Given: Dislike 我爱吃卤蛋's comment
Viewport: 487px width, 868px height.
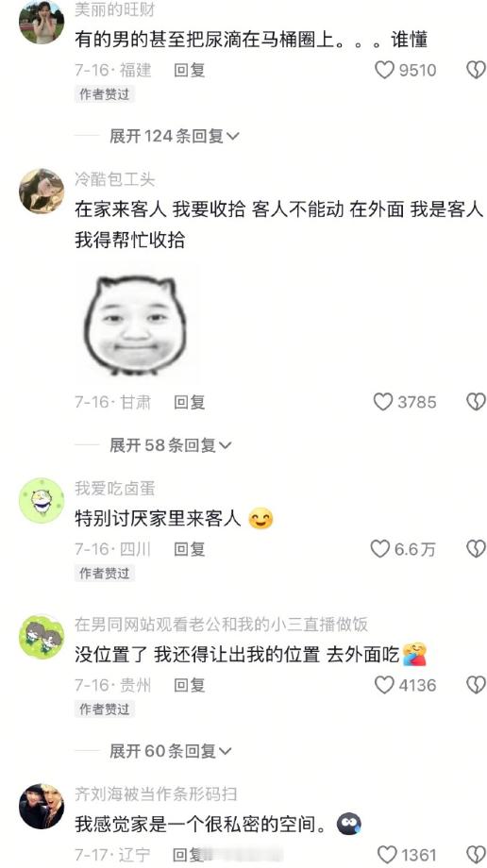Looking at the screenshot, I should click(x=476, y=548).
